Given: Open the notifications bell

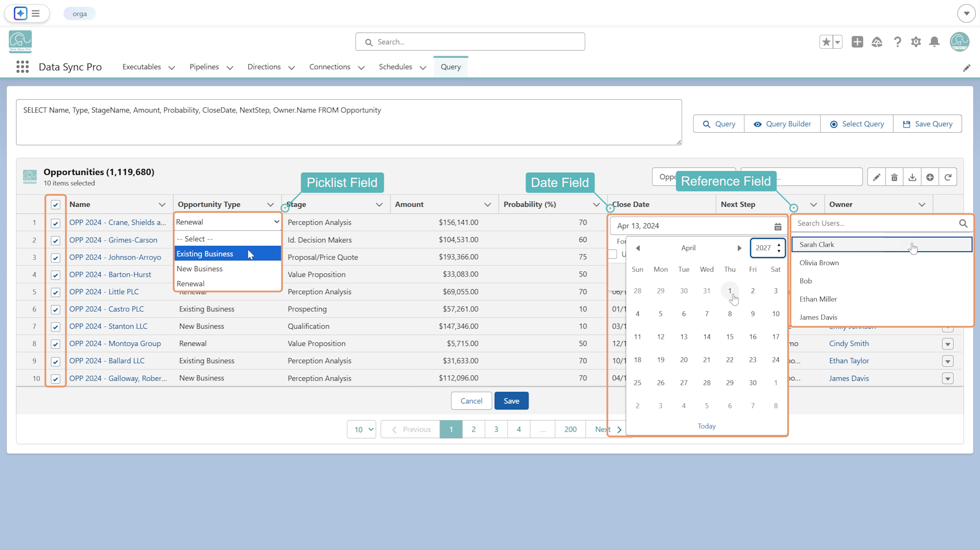Looking at the screenshot, I should (x=934, y=42).
